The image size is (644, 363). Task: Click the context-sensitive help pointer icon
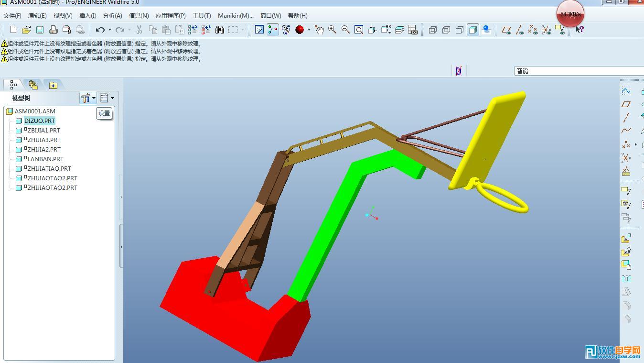pos(580,30)
